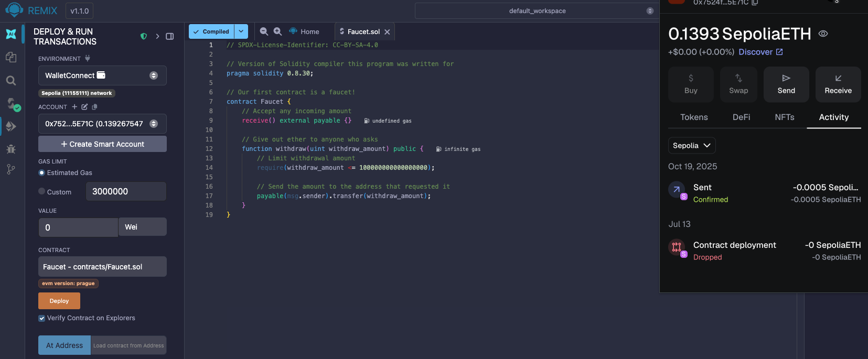Open the account 0x752...5E71C dropdown

click(x=102, y=124)
